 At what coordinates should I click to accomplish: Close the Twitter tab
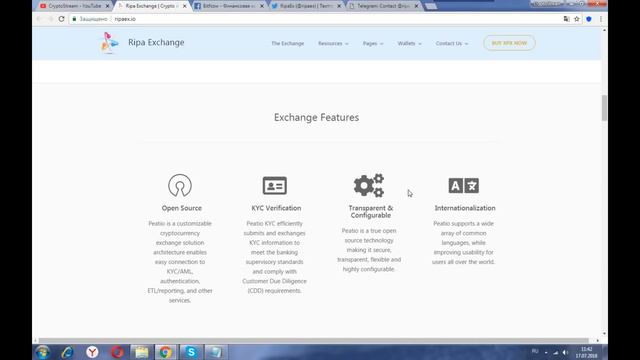[339, 6]
